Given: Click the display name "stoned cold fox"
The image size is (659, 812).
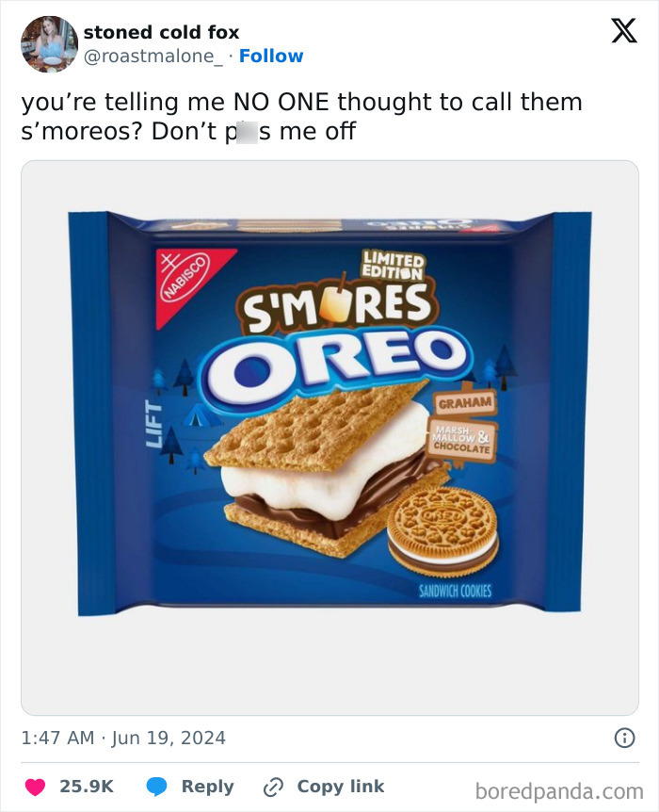Looking at the screenshot, I should 161,33.
